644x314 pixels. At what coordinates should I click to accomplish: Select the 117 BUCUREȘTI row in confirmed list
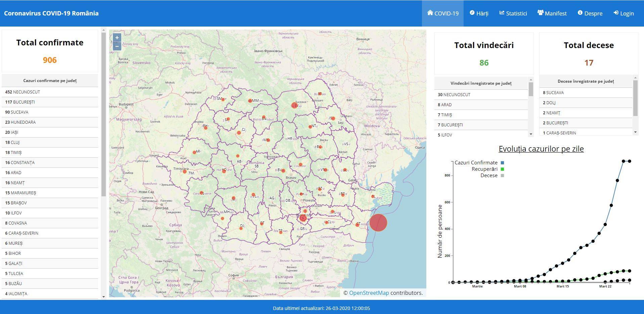pos(50,102)
